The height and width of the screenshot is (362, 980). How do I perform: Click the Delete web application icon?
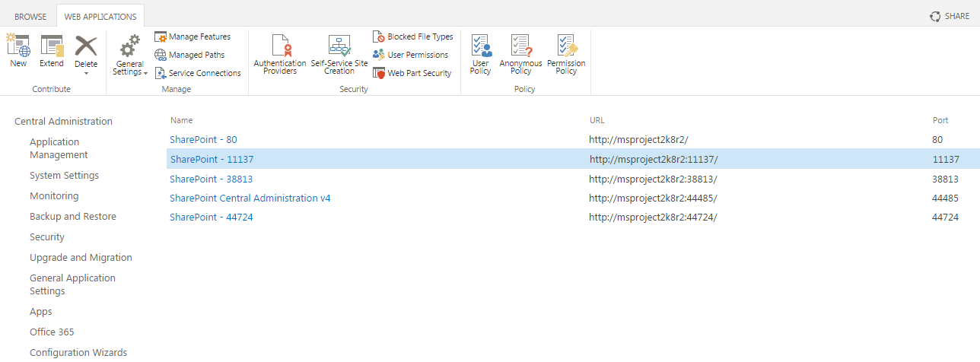coord(86,45)
